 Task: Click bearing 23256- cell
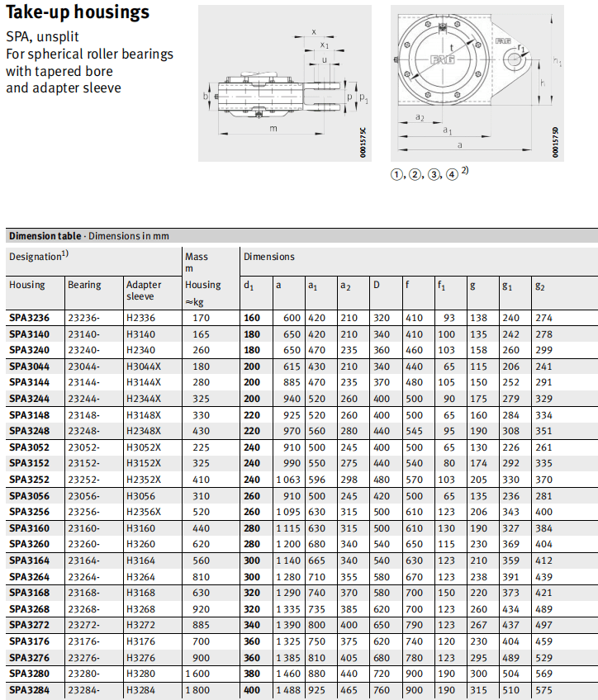(85, 511)
